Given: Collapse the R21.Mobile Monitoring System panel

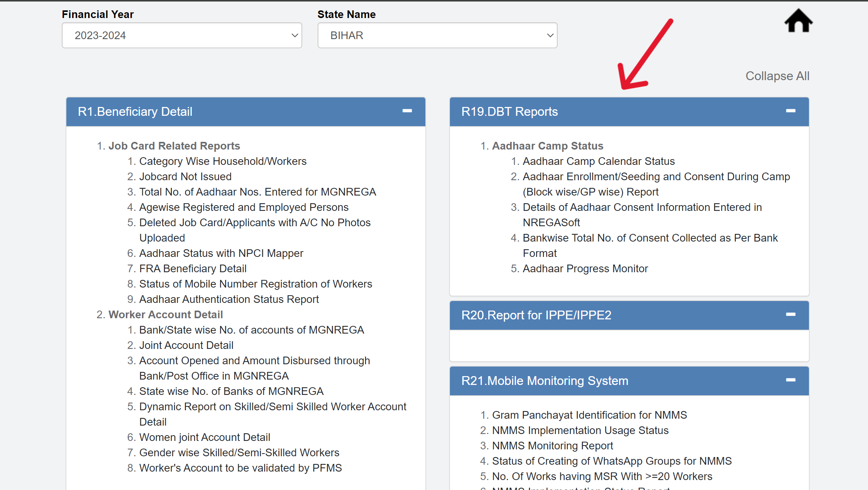Looking at the screenshot, I should pyautogui.click(x=791, y=380).
